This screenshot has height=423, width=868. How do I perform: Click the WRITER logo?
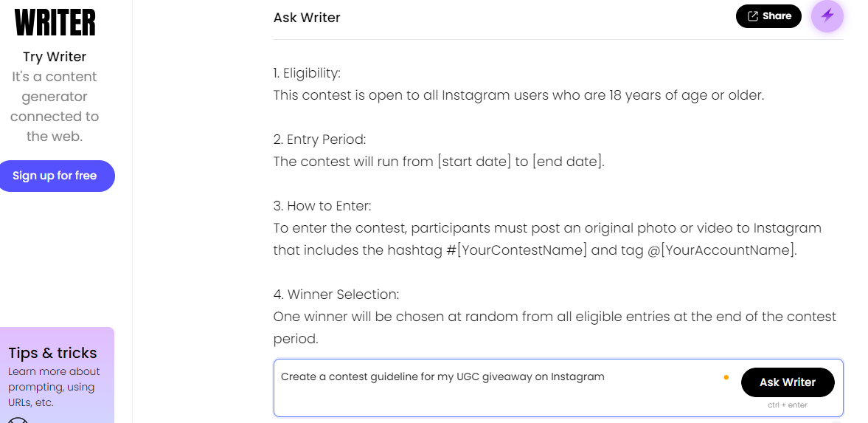click(55, 23)
